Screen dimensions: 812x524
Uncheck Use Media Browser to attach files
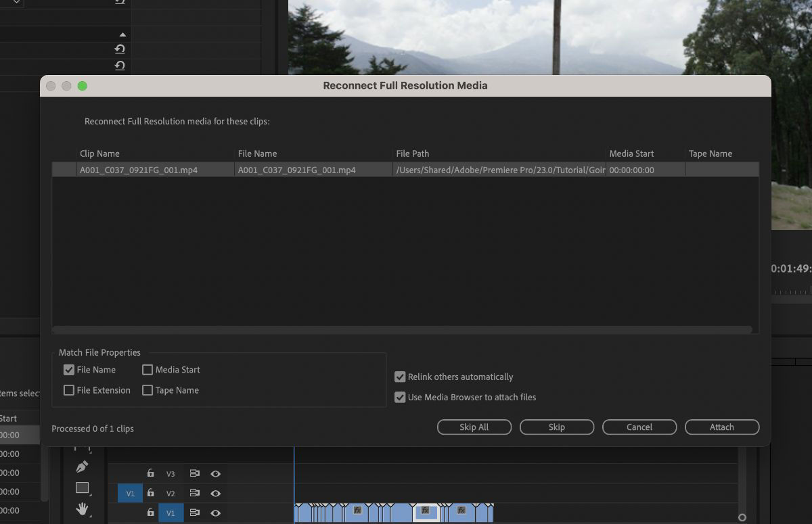(400, 398)
